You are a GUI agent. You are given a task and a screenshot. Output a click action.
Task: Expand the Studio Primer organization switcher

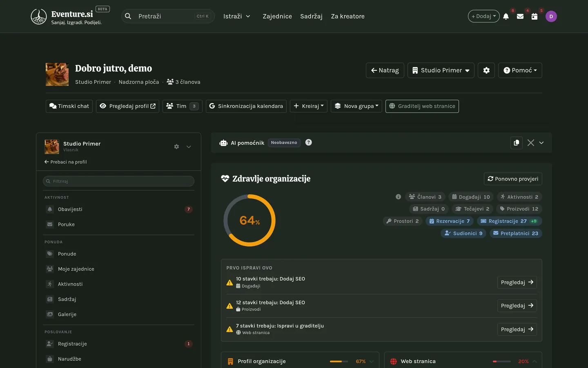coord(441,70)
